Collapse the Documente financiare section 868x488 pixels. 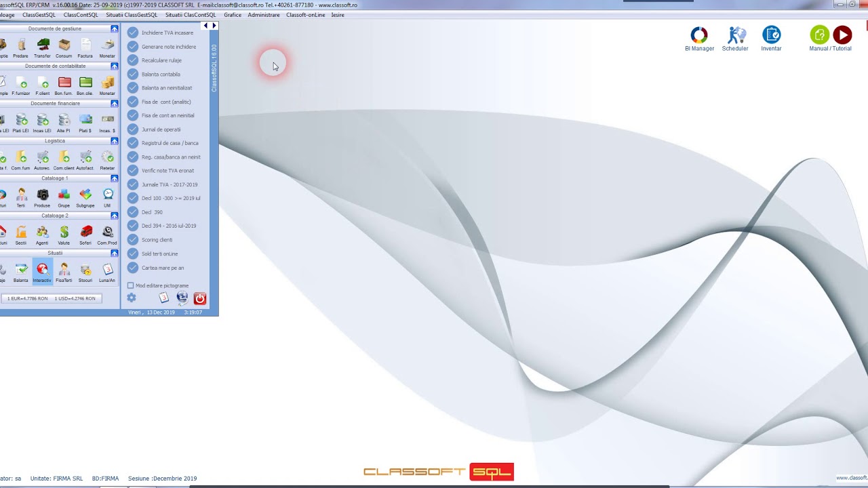click(115, 104)
